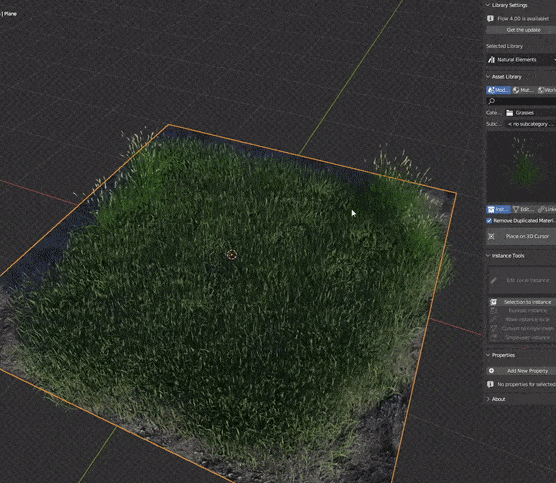556x483 pixels.
Task: Switch to the Materials asset tab
Action: [523, 90]
